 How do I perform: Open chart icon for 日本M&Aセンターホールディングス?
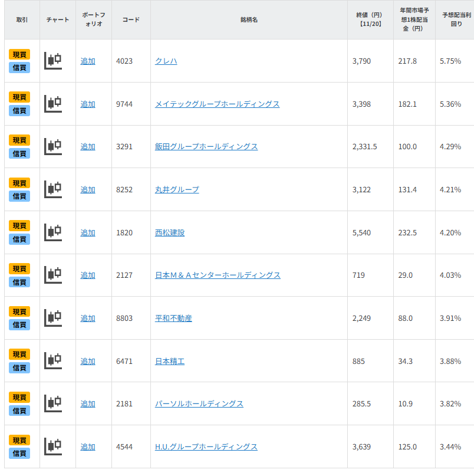pyautogui.click(x=53, y=275)
